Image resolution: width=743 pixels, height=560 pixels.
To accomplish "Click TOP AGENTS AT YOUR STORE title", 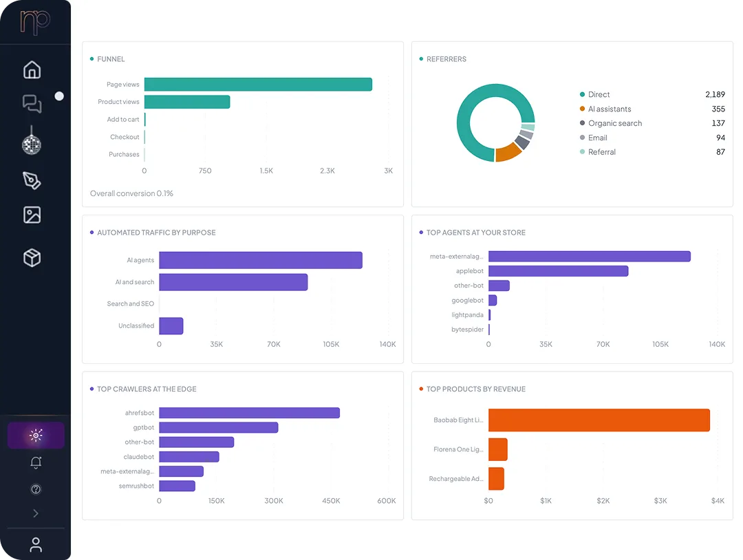I will point(476,233).
